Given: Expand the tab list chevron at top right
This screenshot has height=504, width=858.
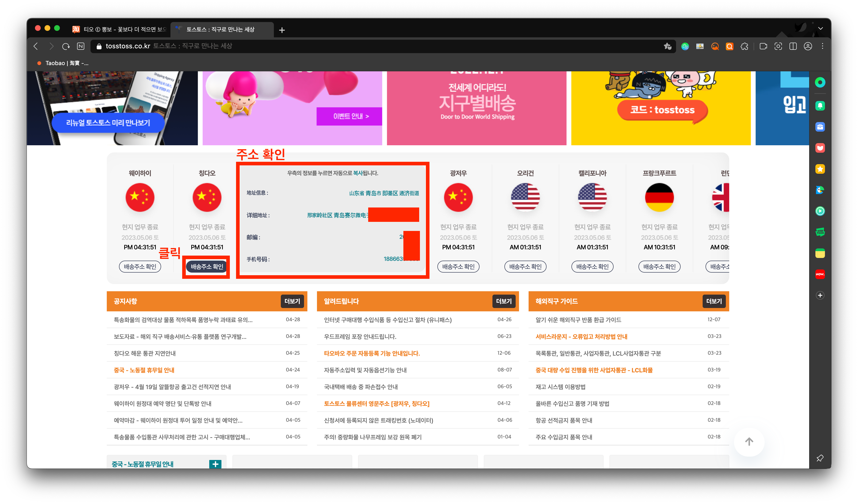Looking at the screenshot, I should coord(821,28).
